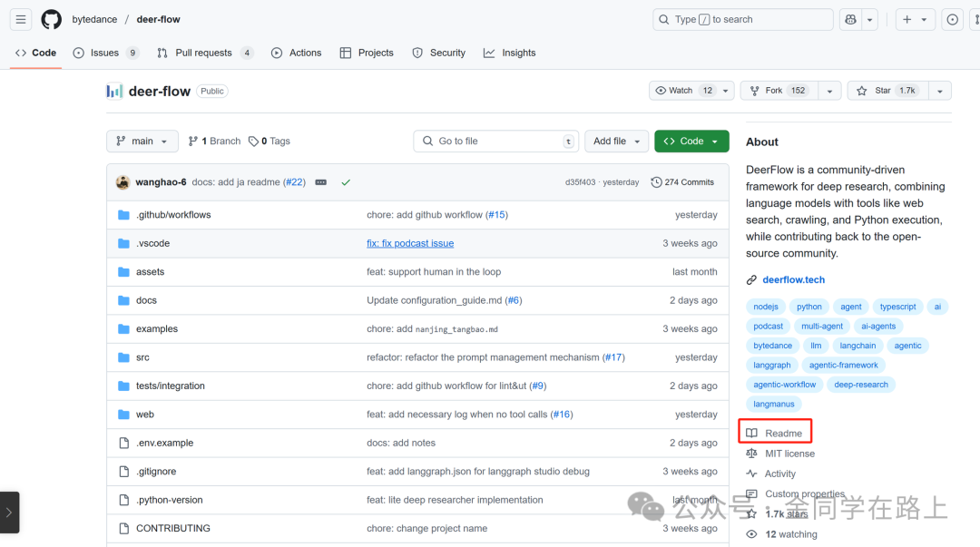Open Copilot dropdown arrow in header
Viewport: 980px width, 547px height.
(x=869, y=19)
